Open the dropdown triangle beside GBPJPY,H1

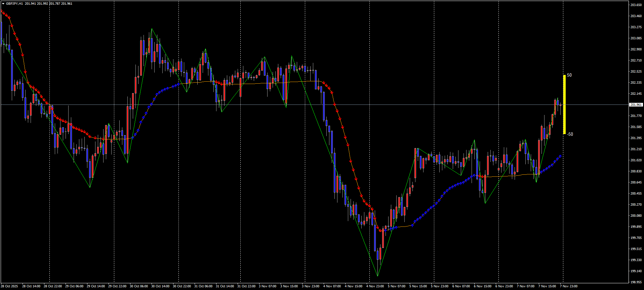(3, 4)
